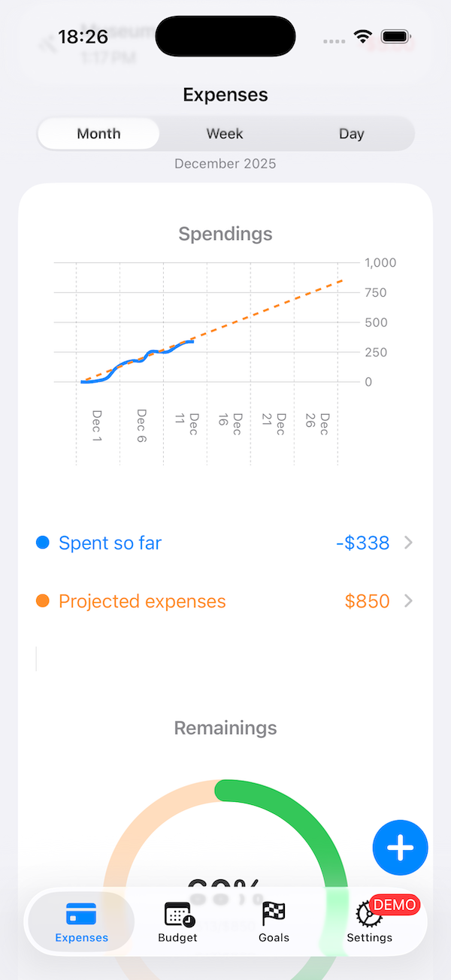Expand details for Projected expenses

click(408, 601)
